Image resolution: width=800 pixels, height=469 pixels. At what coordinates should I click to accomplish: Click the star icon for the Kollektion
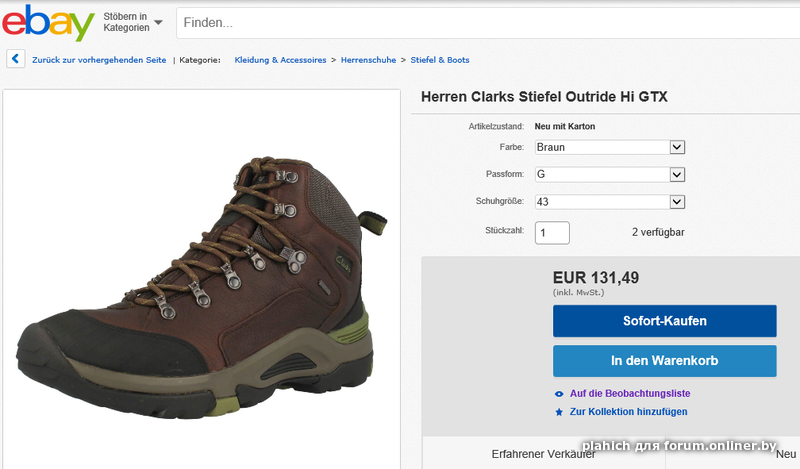[x=559, y=412]
